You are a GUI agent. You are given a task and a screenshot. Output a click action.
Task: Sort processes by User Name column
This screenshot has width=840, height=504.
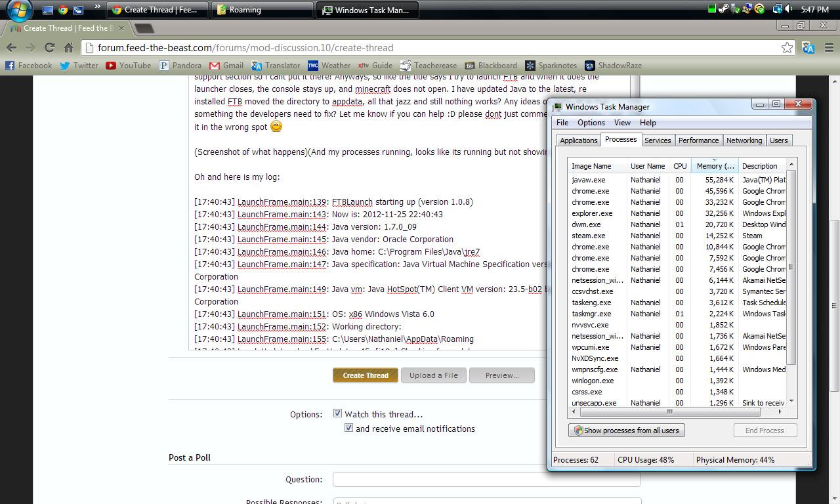pyautogui.click(x=648, y=166)
